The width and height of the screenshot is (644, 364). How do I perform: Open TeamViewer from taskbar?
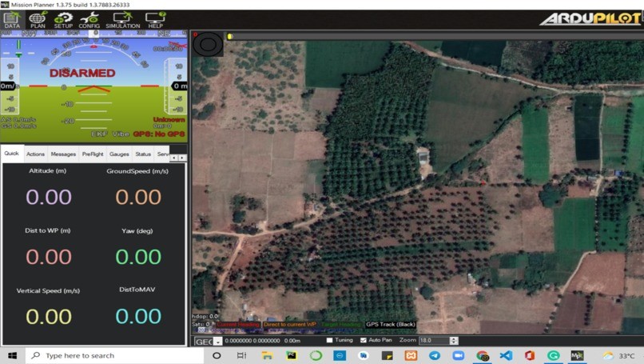click(x=340, y=355)
